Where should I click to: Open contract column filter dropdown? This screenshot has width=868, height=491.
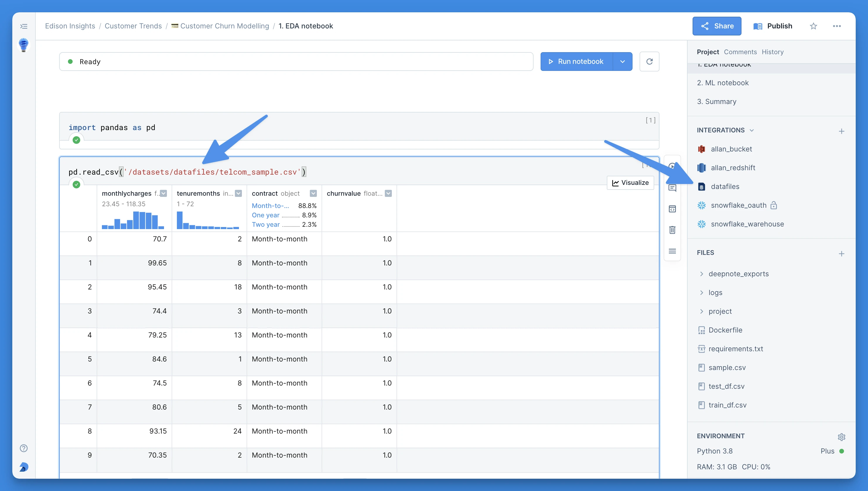313,193
